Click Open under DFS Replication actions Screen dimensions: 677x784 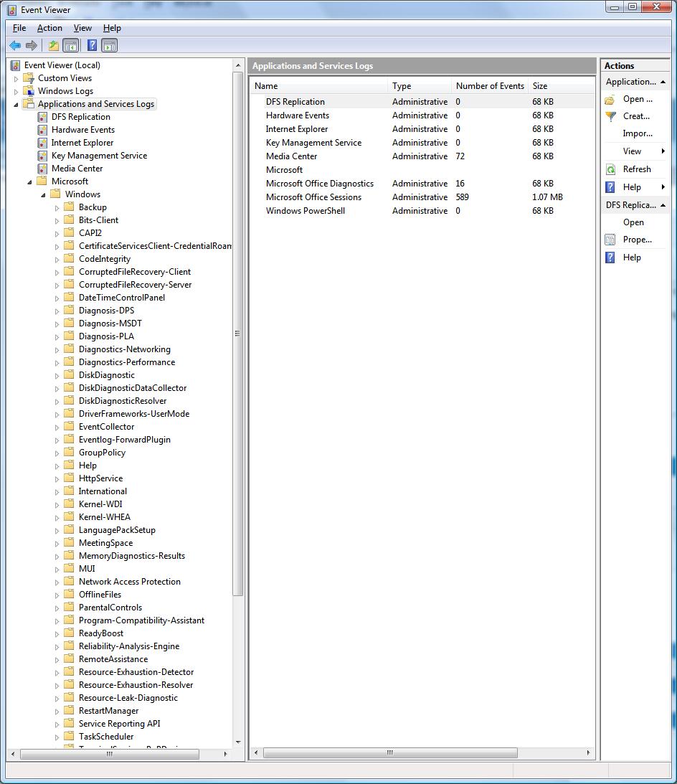(x=633, y=222)
